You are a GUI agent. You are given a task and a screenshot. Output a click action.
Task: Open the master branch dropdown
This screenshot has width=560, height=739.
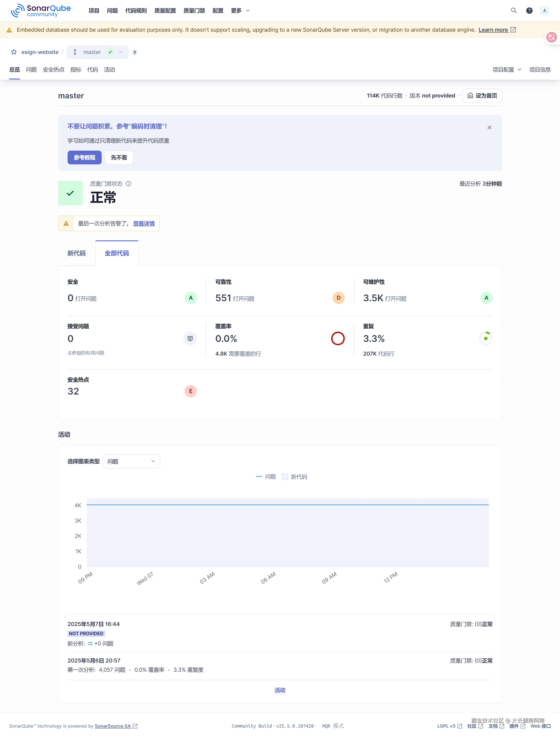[121, 52]
